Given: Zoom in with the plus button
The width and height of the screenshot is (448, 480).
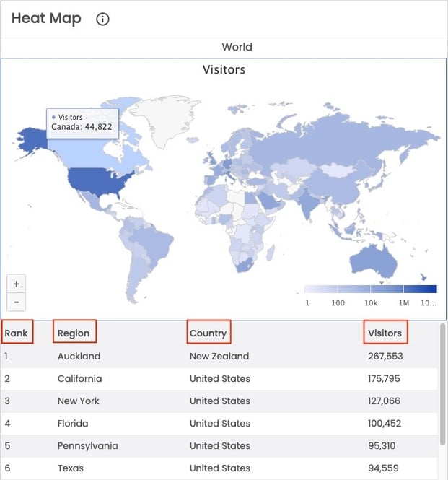Looking at the screenshot, I should point(16,284).
